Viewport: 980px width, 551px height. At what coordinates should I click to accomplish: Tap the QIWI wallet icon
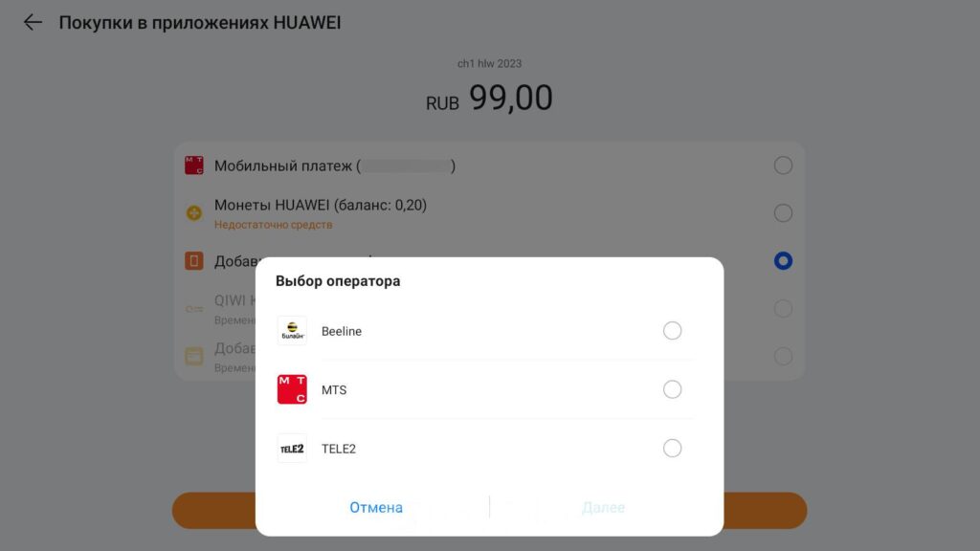(x=193, y=309)
